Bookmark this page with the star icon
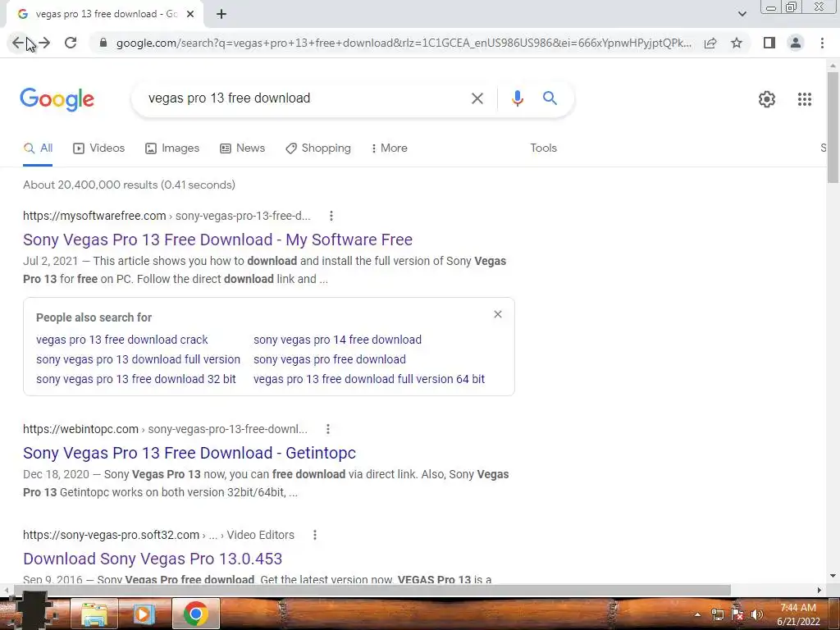Viewport: 840px width, 630px height. (x=737, y=43)
